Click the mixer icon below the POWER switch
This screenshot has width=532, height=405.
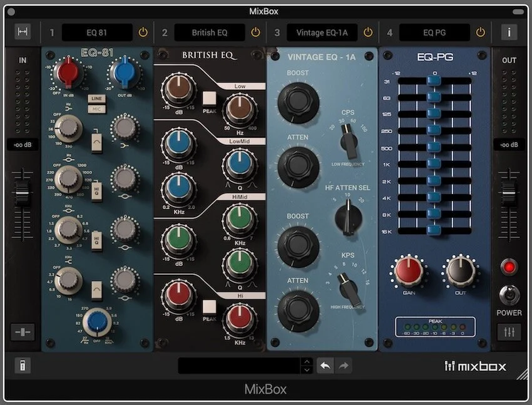pos(508,331)
